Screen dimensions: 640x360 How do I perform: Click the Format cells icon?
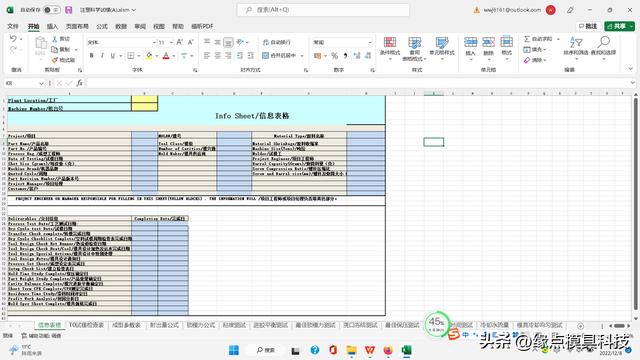(x=506, y=42)
